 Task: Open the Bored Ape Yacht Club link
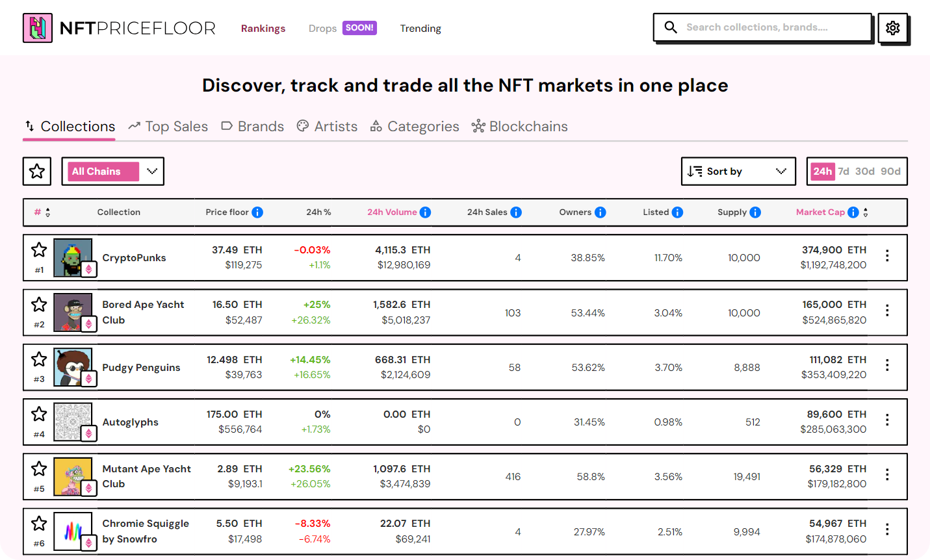click(x=143, y=312)
